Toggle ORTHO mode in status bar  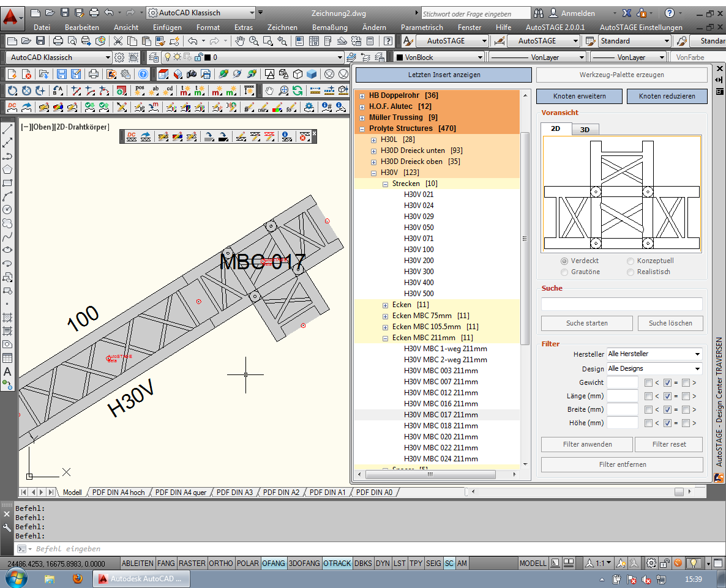click(x=221, y=563)
